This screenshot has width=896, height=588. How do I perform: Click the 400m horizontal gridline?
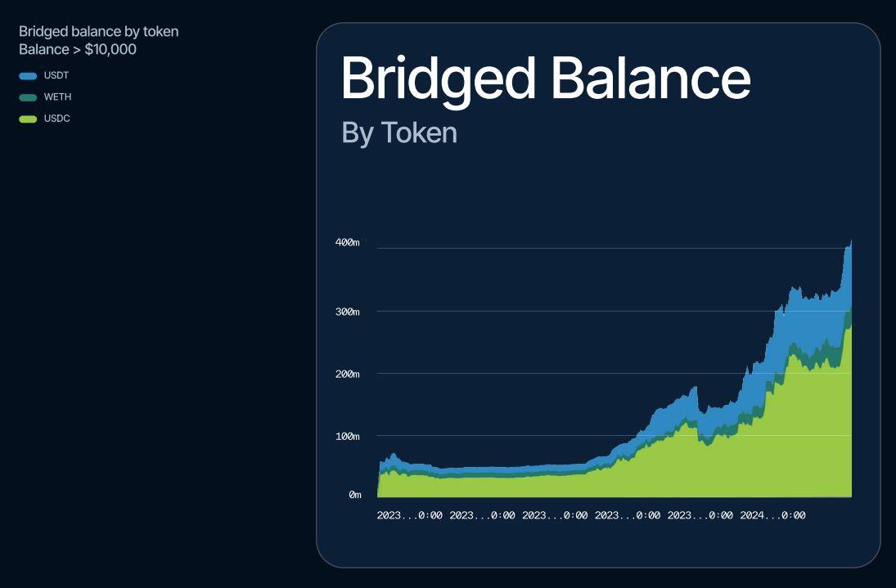pos(615,249)
